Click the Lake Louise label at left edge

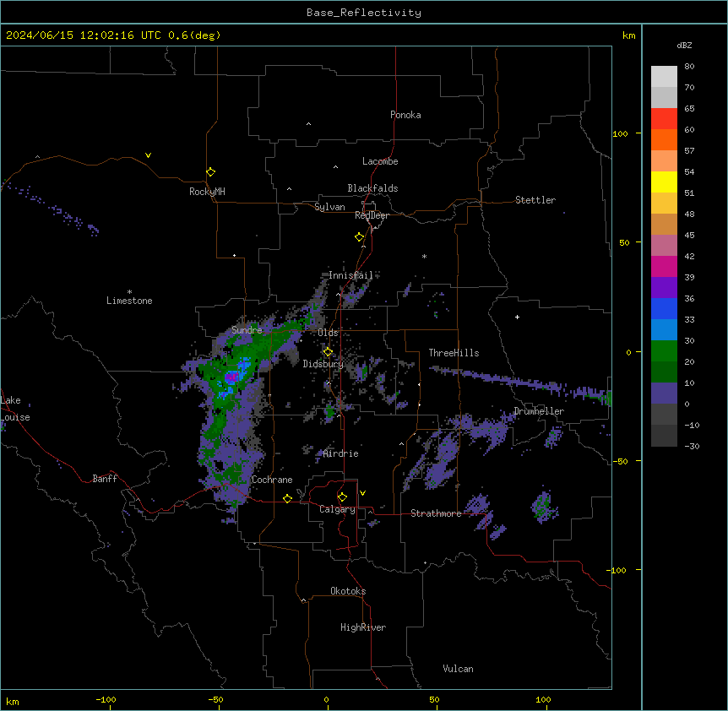click(x=15, y=409)
